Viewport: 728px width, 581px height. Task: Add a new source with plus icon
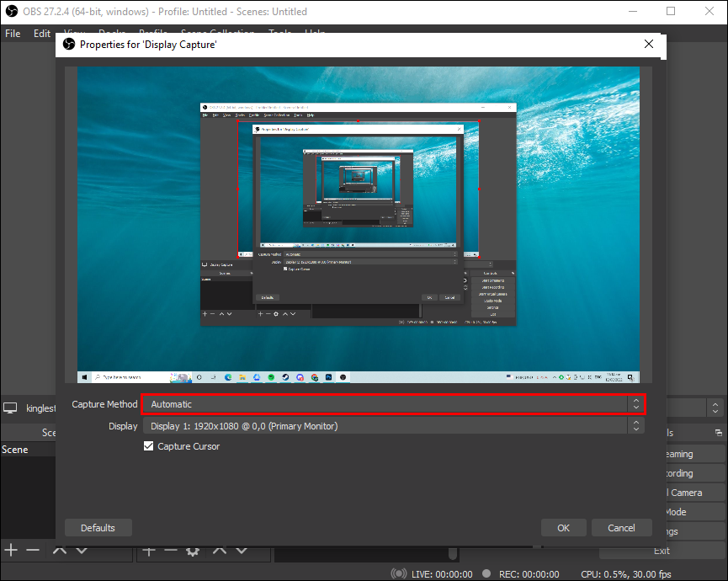click(148, 551)
